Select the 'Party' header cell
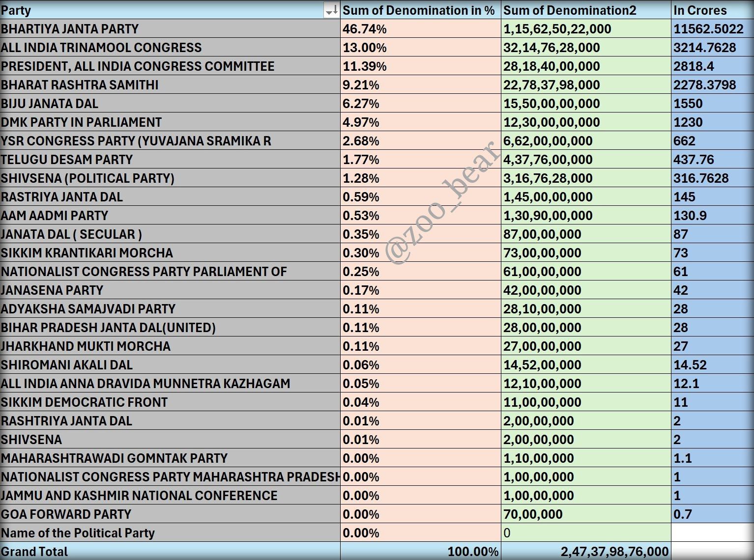The width and height of the screenshot is (754, 560). (x=170, y=10)
